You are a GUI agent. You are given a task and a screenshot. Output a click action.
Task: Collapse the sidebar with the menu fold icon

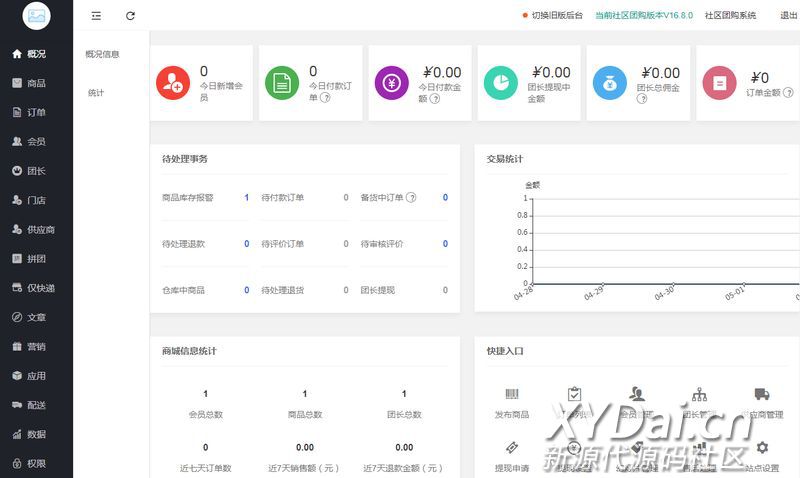pyautogui.click(x=96, y=16)
